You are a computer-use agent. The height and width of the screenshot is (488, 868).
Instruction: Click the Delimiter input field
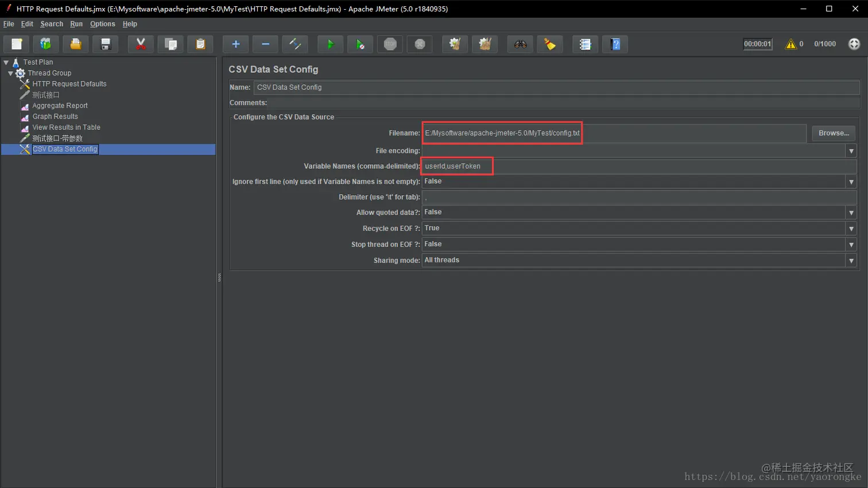(x=640, y=197)
